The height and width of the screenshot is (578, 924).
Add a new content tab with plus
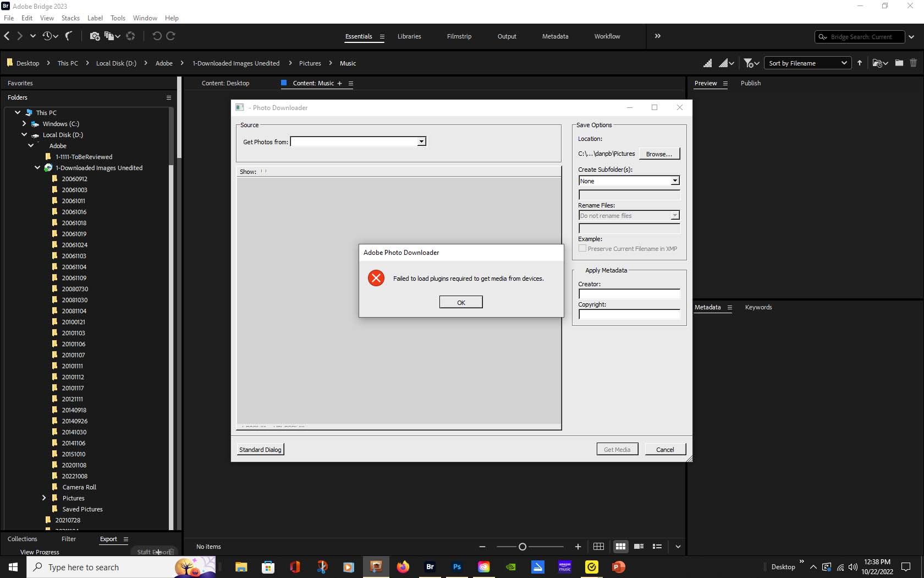click(x=340, y=84)
